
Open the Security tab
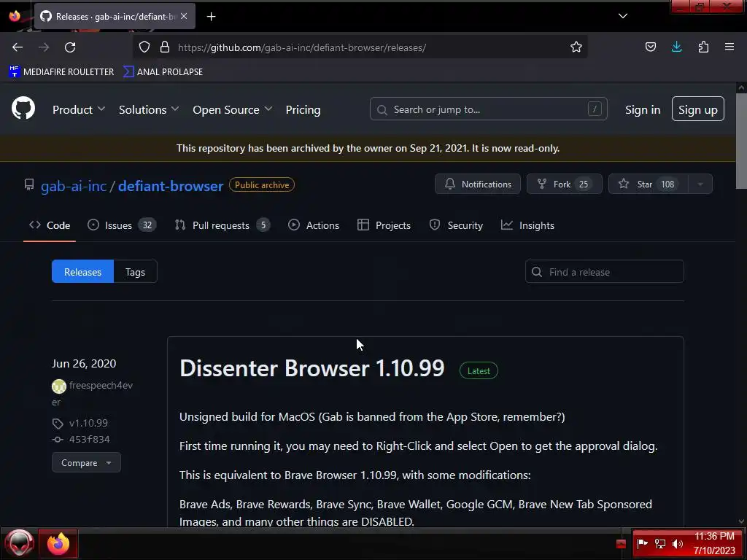(456, 225)
